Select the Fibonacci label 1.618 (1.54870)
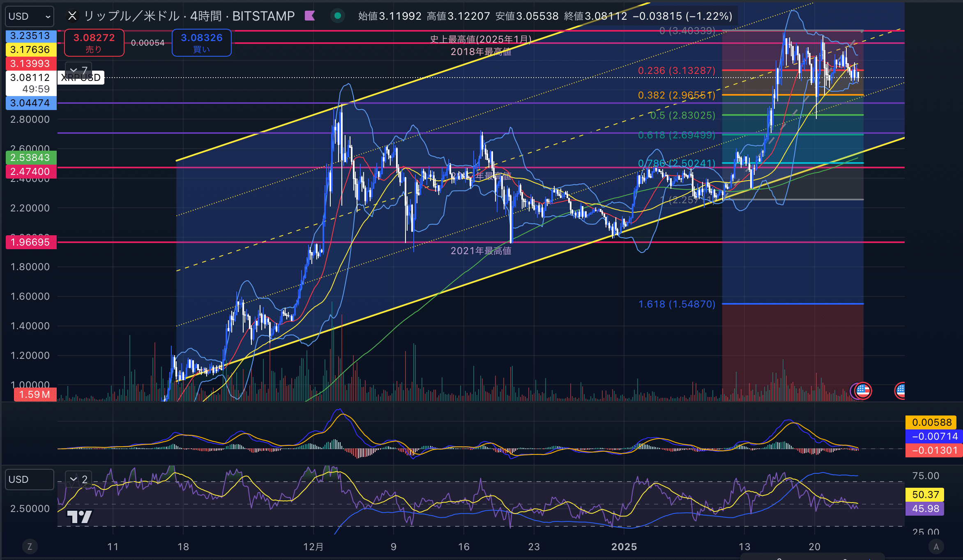Viewport: 963px width, 560px height. tap(677, 304)
